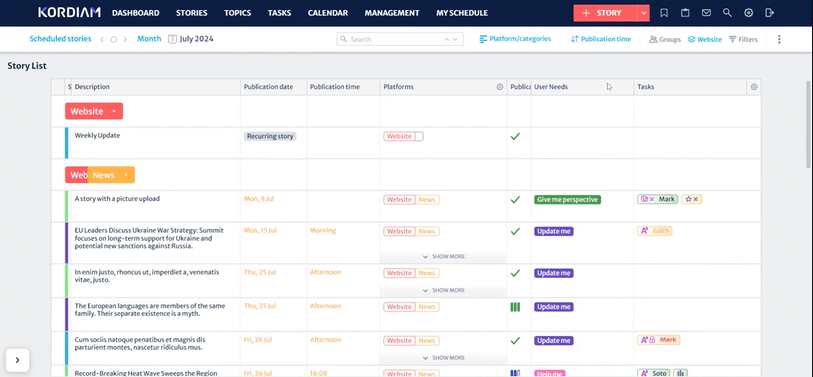
Task: Click the Soto task badge
Action: click(653, 373)
